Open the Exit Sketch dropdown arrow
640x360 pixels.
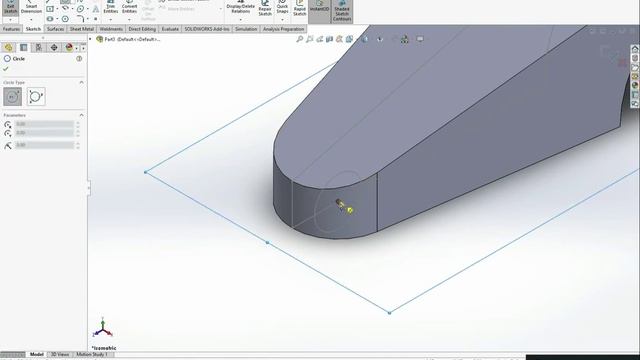(11, 20)
